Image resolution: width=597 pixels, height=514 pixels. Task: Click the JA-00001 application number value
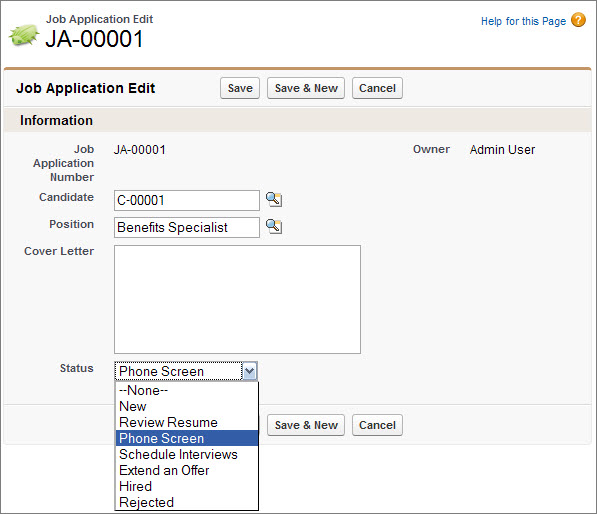(140, 150)
